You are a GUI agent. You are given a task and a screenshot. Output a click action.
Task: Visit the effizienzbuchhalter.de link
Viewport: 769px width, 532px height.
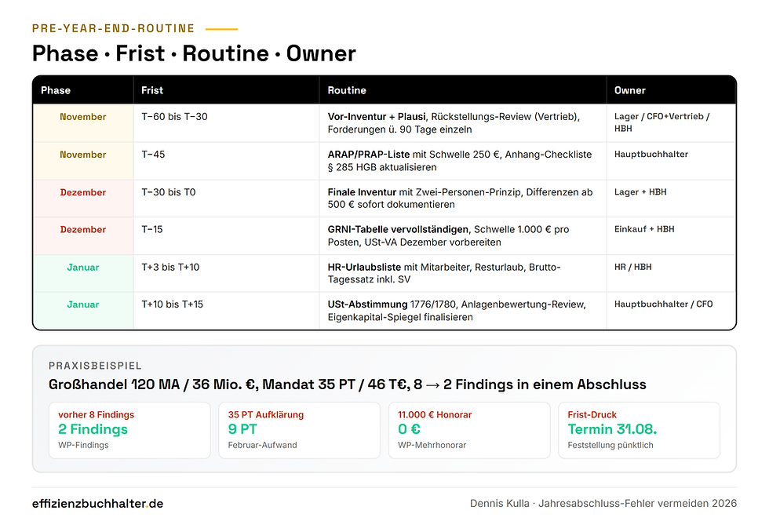(x=97, y=504)
